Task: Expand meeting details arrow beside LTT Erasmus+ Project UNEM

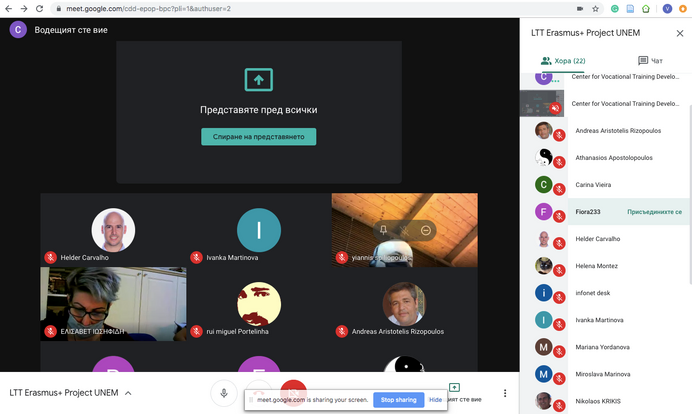Action: pyautogui.click(x=128, y=393)
